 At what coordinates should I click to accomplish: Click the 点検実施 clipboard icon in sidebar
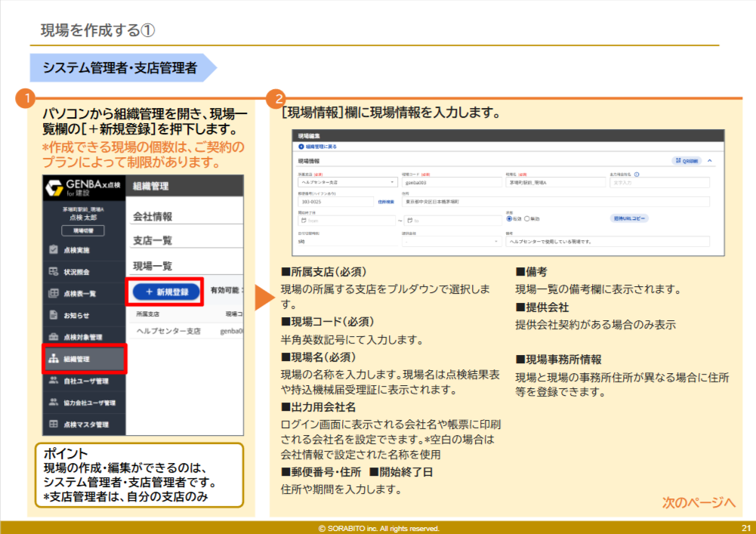54,249
